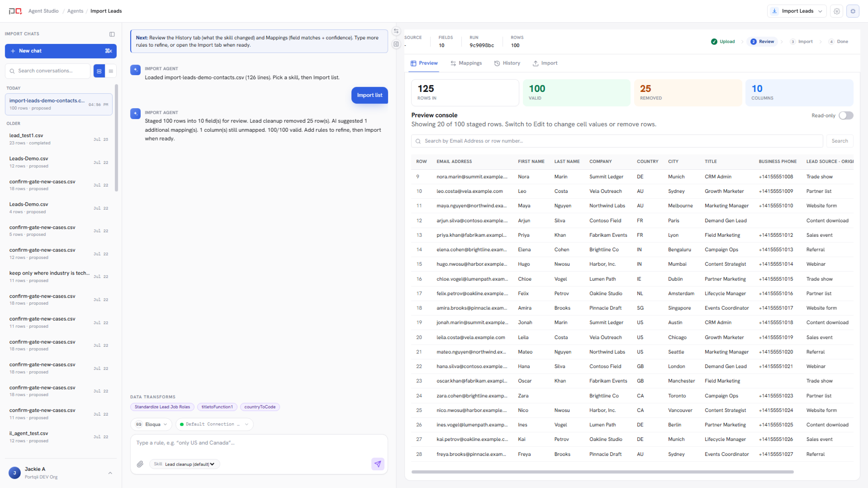This screenshot has width=868, height=488.
Task: Click the rule text input box
Action: [x=259, y=443]
